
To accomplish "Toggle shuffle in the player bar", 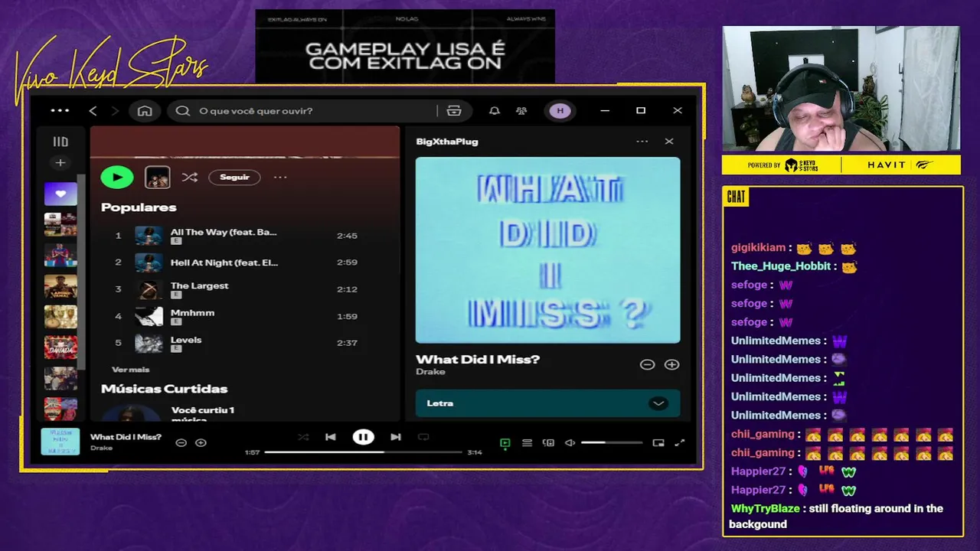I will (x=303, y=437).
